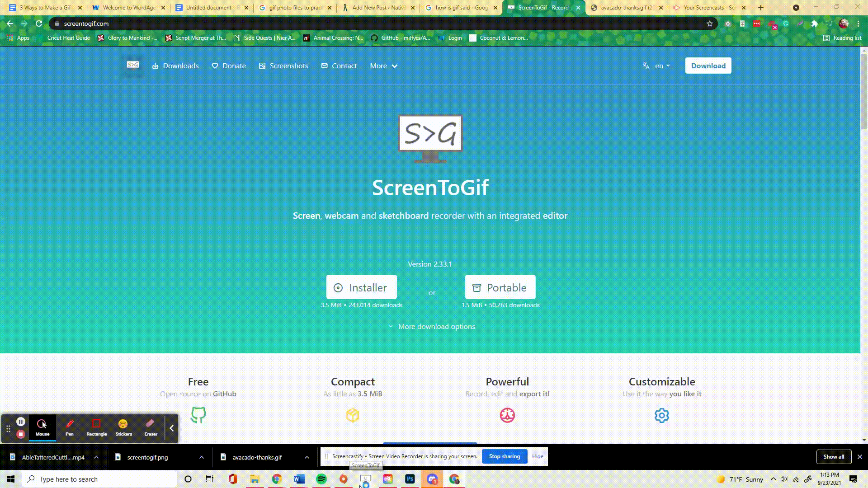The width and height of the screenshot is (868, 488).
Task: Toggle the toolbar collapse arrow button
Action: point(172,427)
